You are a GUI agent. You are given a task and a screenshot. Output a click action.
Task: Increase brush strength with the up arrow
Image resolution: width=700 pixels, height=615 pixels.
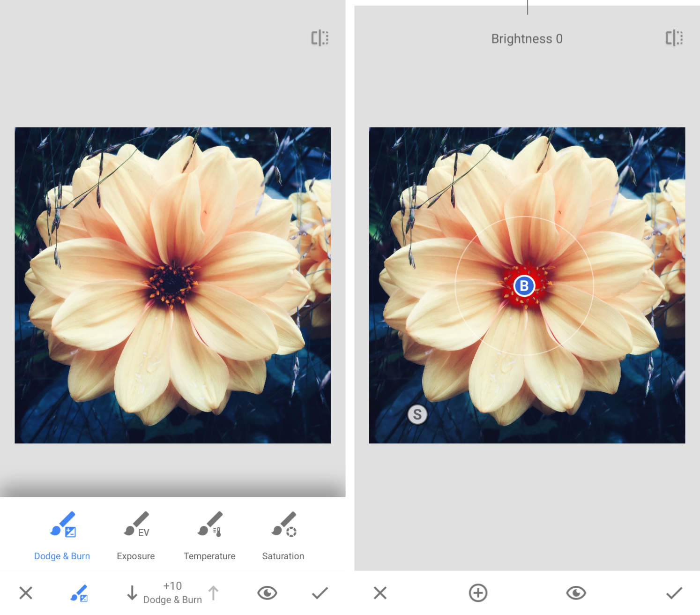coord(214,592)
